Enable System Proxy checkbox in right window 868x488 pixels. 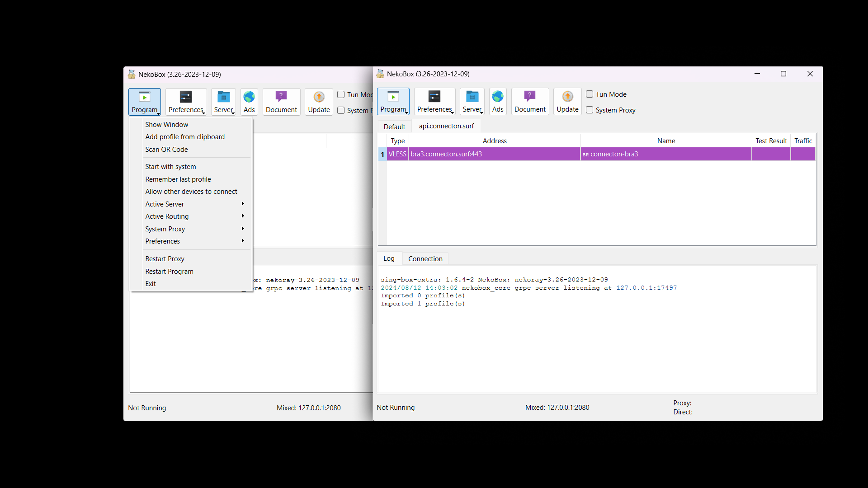(x=590, y=110)
